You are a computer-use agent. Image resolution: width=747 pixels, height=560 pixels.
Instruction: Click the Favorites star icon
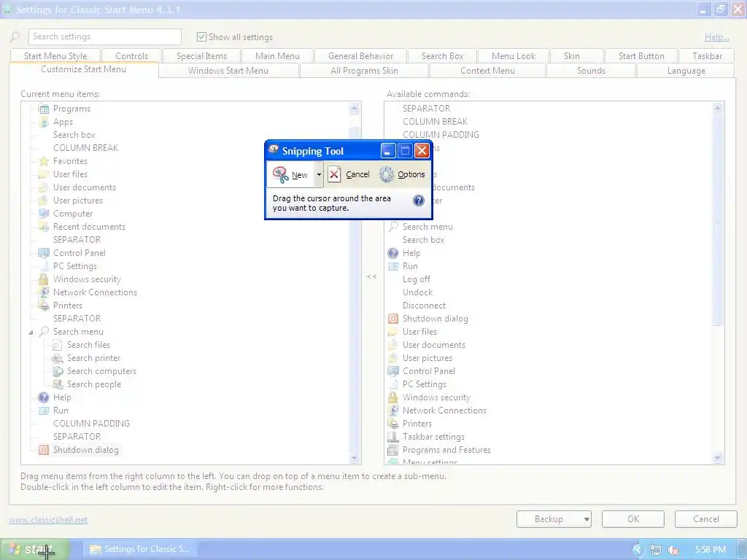click(44, 161)
